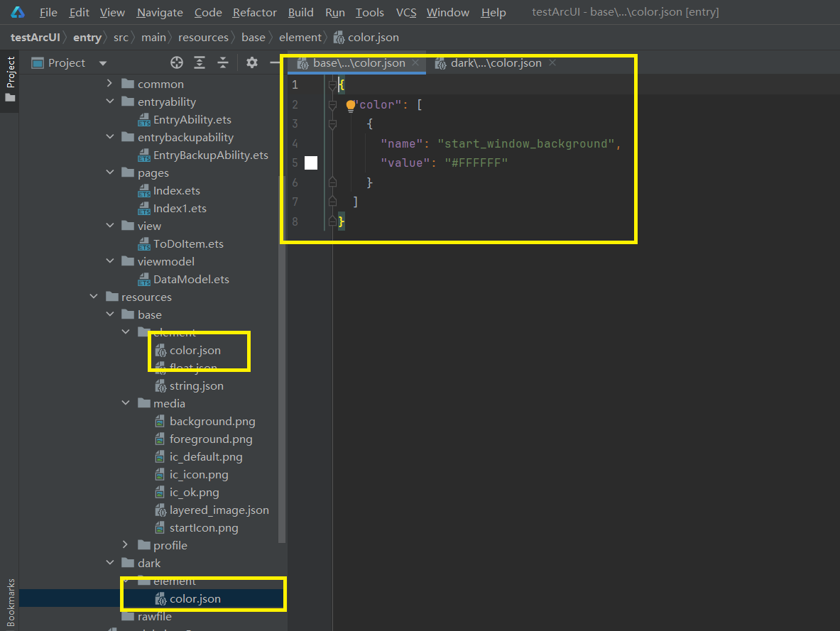840x631 pixels.
Task: Select Index.ets in the pages folder
Action: pyautogui.click(x=177, y=191)
